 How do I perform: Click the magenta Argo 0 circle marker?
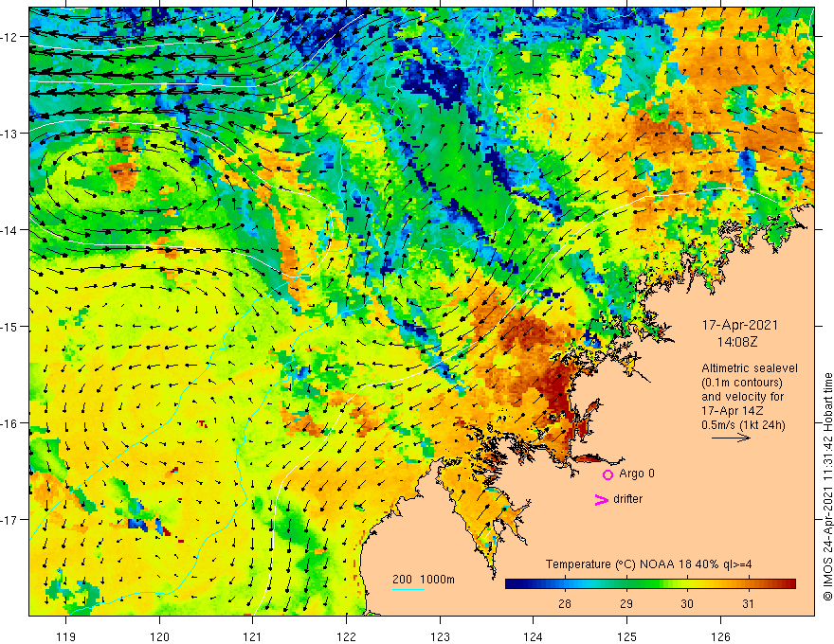tap(607, 474)
